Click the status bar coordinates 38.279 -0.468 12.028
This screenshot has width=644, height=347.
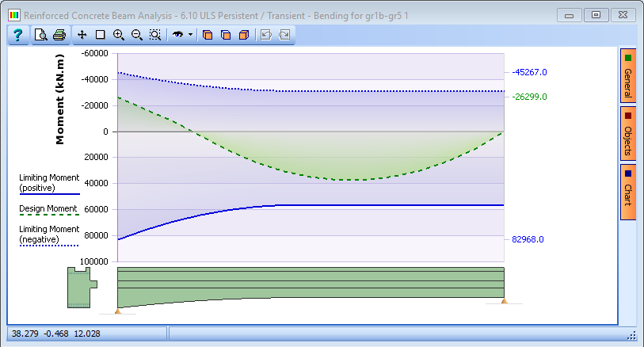(x=56, y=334)
